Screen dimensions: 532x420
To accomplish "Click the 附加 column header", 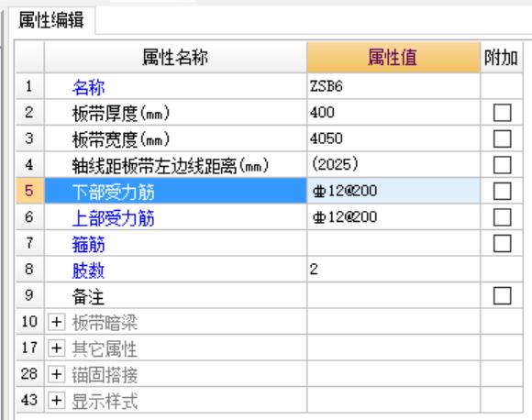I will click(x=501, y=57).
